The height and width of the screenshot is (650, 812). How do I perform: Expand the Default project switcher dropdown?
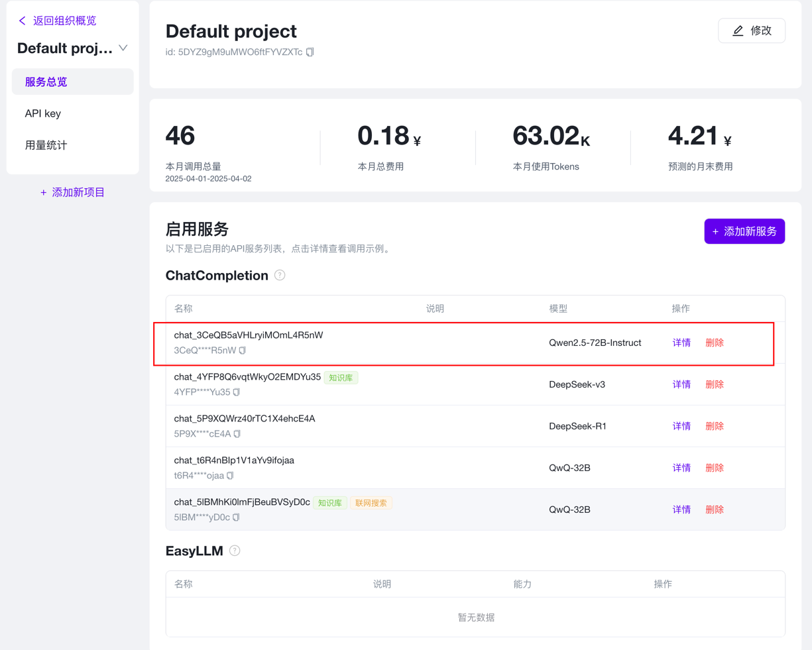(x=123, y=48)
